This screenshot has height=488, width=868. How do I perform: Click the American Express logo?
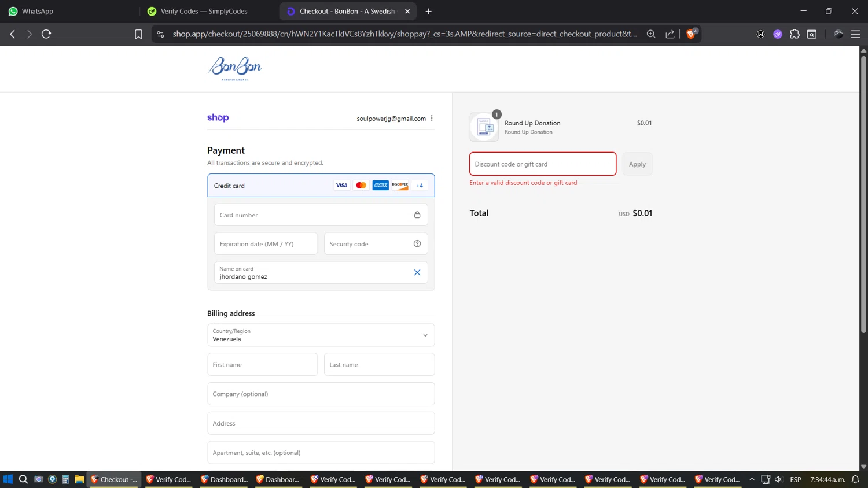381,186
